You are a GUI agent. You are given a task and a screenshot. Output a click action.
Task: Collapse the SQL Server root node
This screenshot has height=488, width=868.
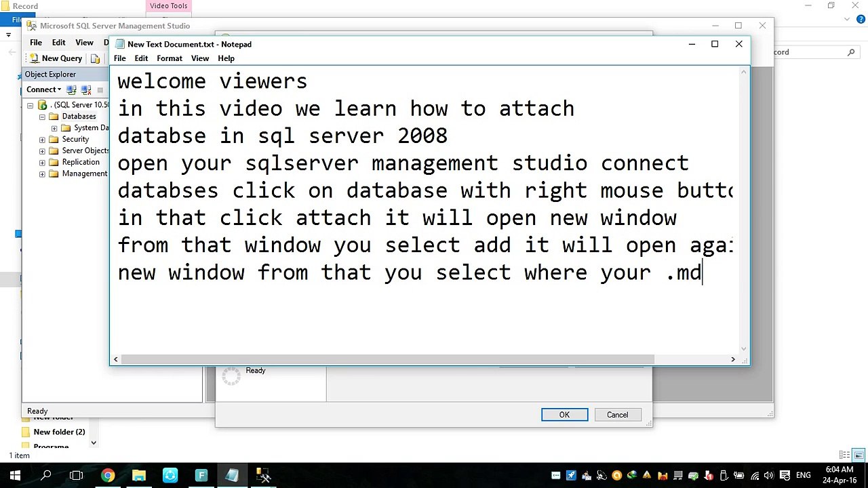click(30, 105)
